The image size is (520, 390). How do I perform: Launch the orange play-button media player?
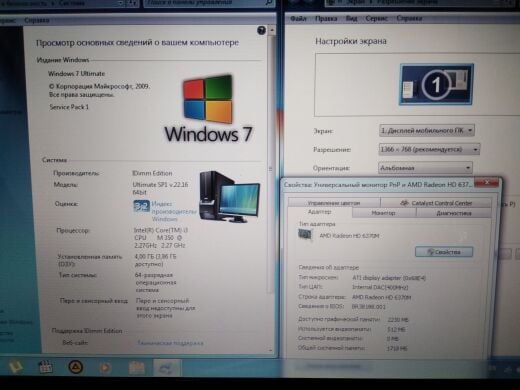coord(105,368)
